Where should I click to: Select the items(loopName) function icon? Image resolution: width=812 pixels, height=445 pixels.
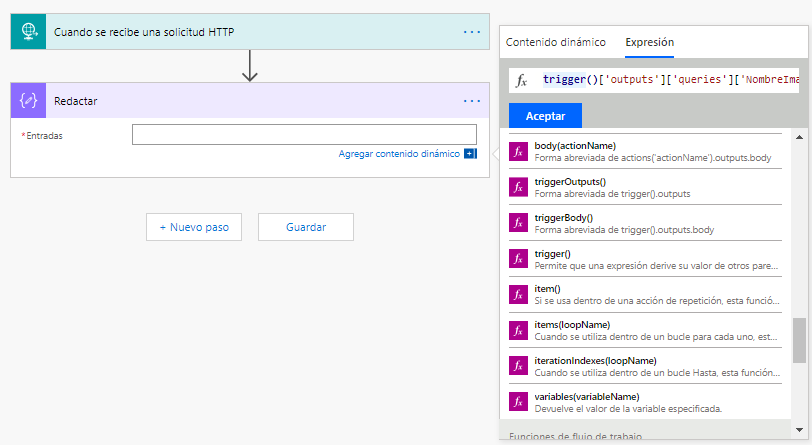coord(518,330)
